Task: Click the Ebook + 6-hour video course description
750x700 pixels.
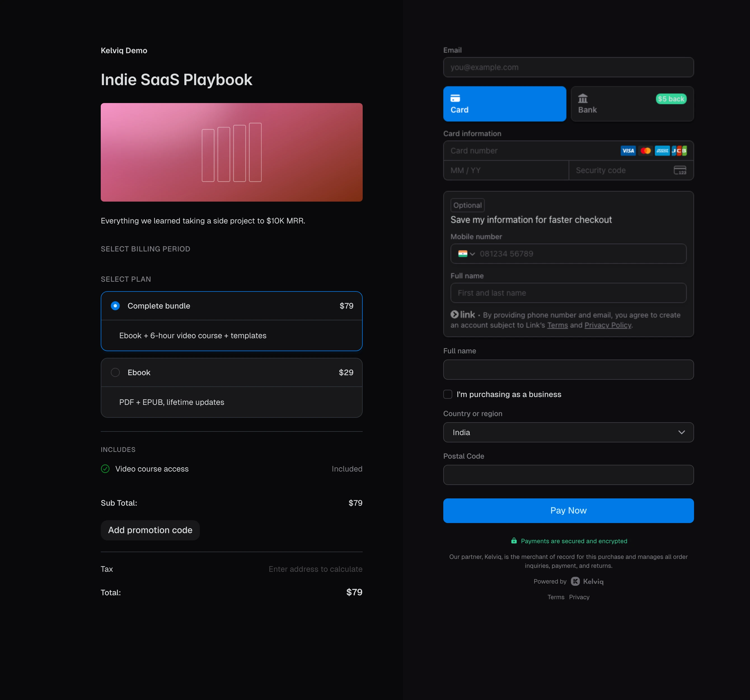Action: pos(193,336)
